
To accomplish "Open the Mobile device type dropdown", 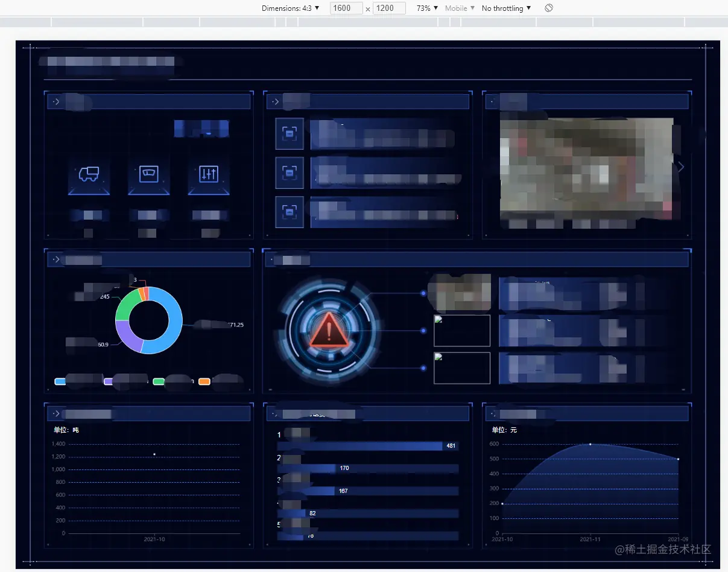I will click(460, 8).
